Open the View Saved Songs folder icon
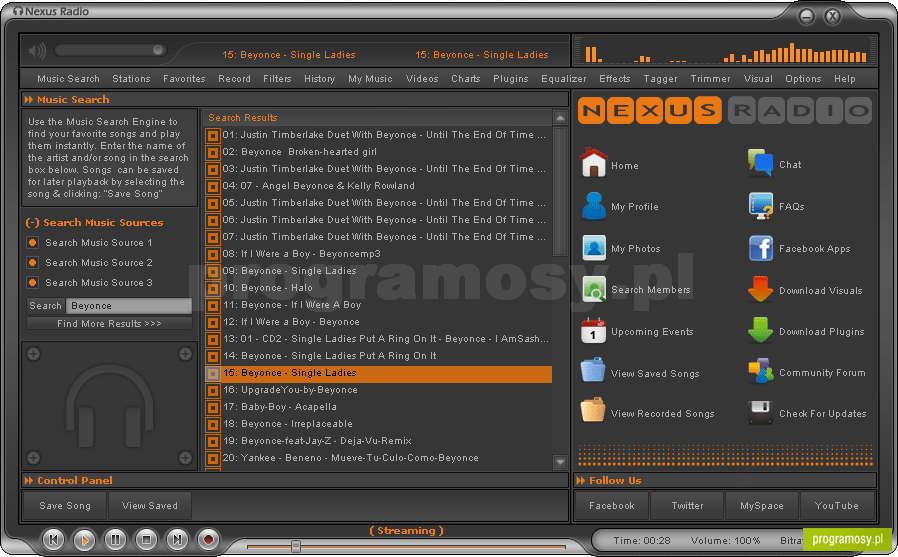This screenshot has width=898, height=557. click(x=593, y=370)
